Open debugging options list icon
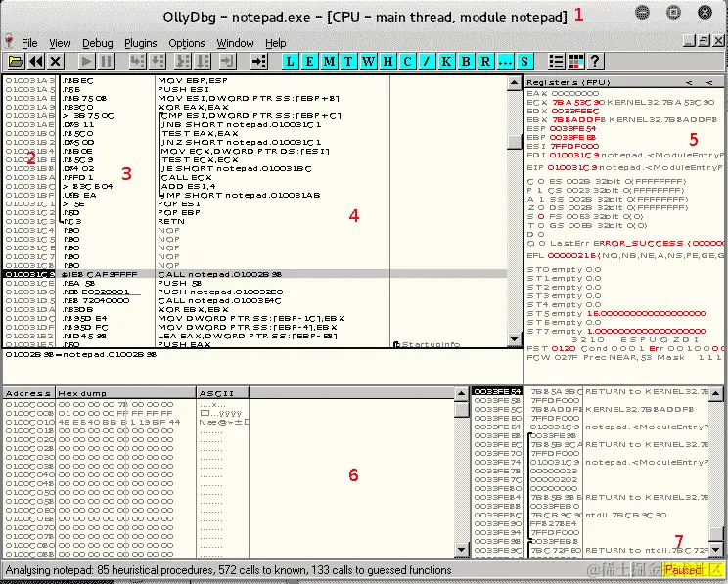This screenshot has height=584, width=728. click(556, 62)
